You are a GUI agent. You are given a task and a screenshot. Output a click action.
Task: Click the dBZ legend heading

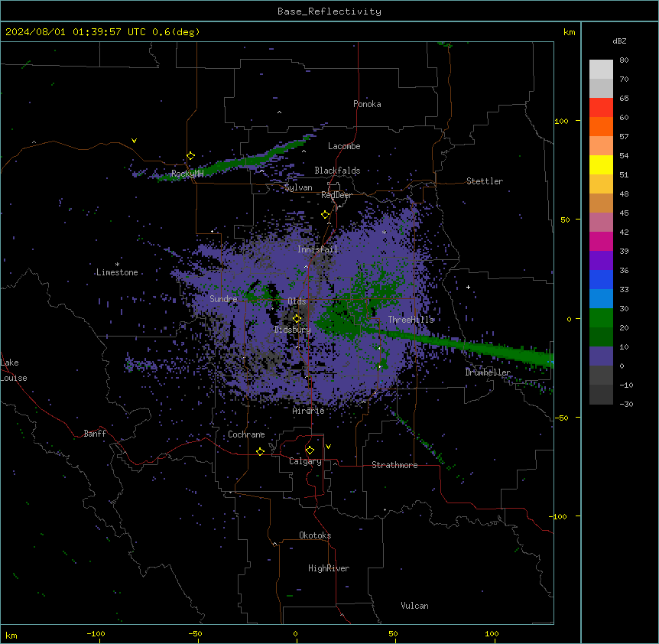619,41
